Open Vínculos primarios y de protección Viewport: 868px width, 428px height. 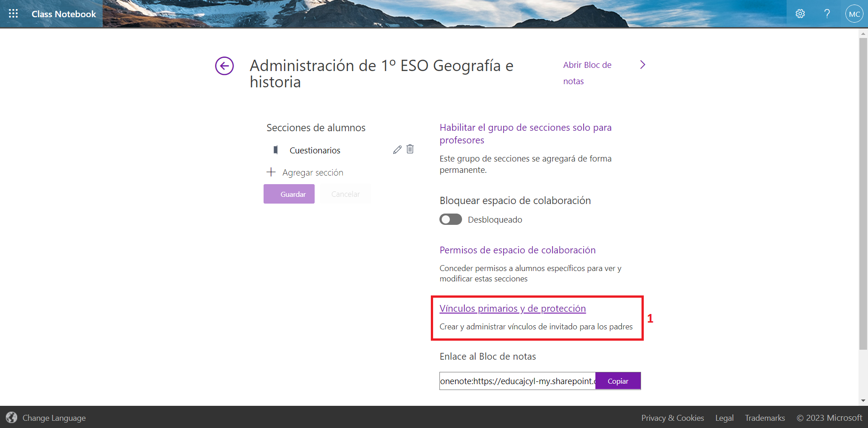(x=513, y=308)
